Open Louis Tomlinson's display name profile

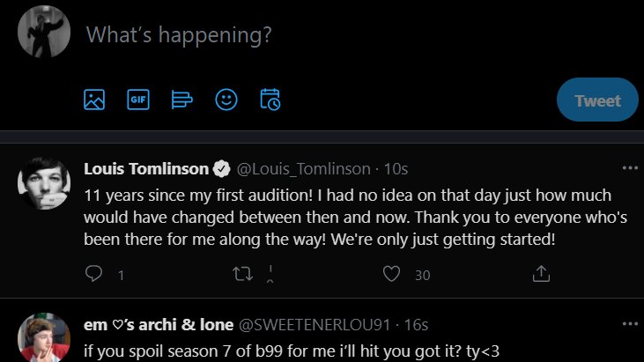(147, 168)
